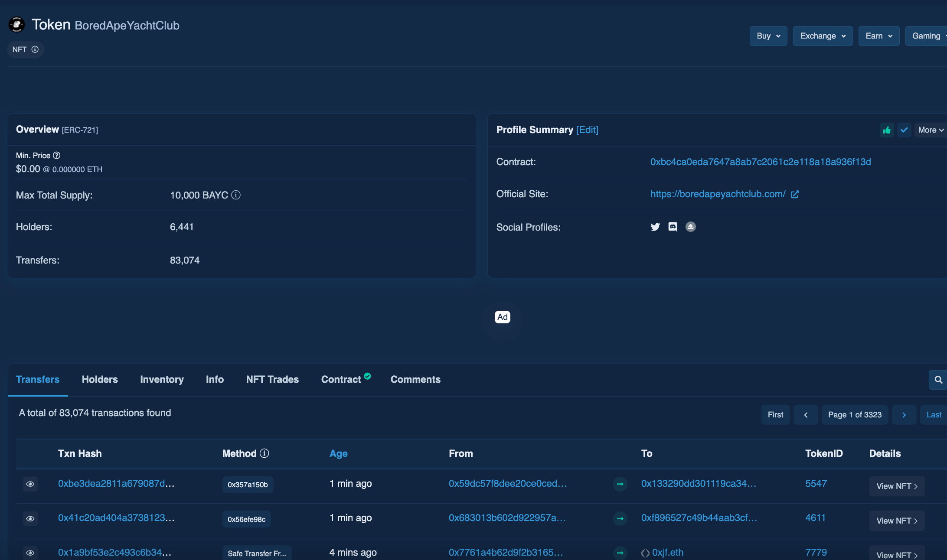
Task: Open From address 0x59dc57f8dee20ce0ced
Action: (508, 483)
